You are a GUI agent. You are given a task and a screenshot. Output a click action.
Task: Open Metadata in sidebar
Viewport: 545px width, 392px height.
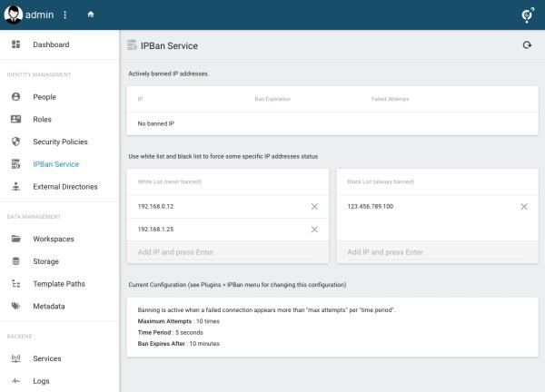(59, 306)
